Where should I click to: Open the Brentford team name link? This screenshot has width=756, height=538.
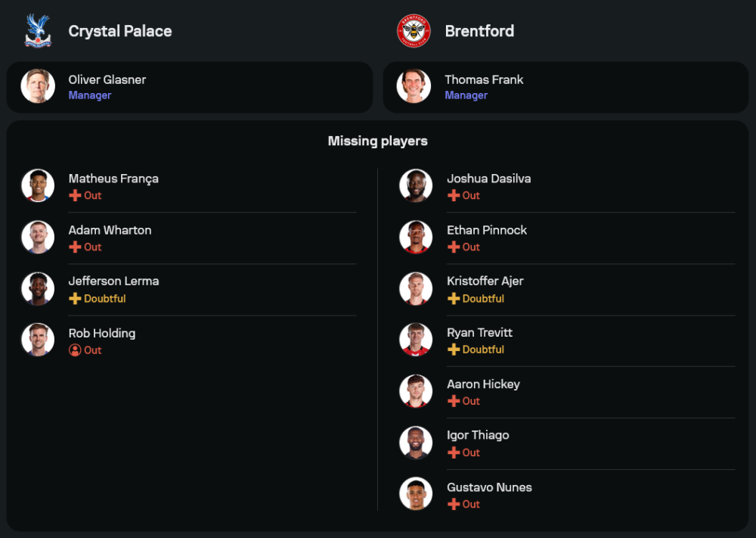[479, 31]
